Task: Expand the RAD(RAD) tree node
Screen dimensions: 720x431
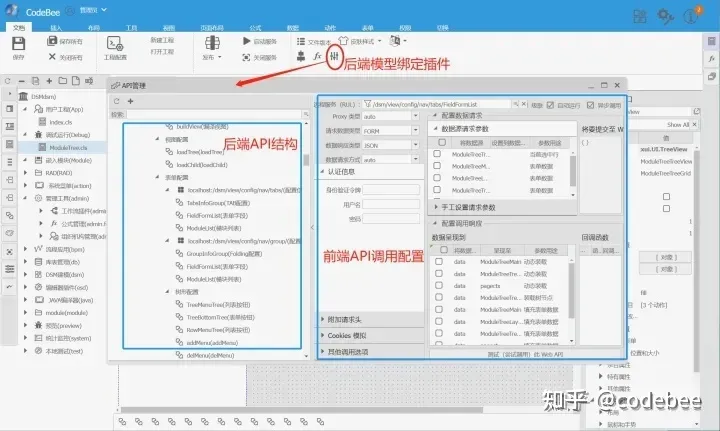Action: pyautogui.click(x=25, y=173)
